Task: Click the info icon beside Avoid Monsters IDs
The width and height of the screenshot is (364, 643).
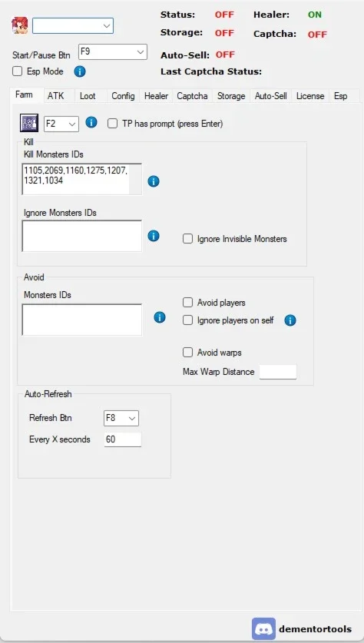Action: [160, 317]
